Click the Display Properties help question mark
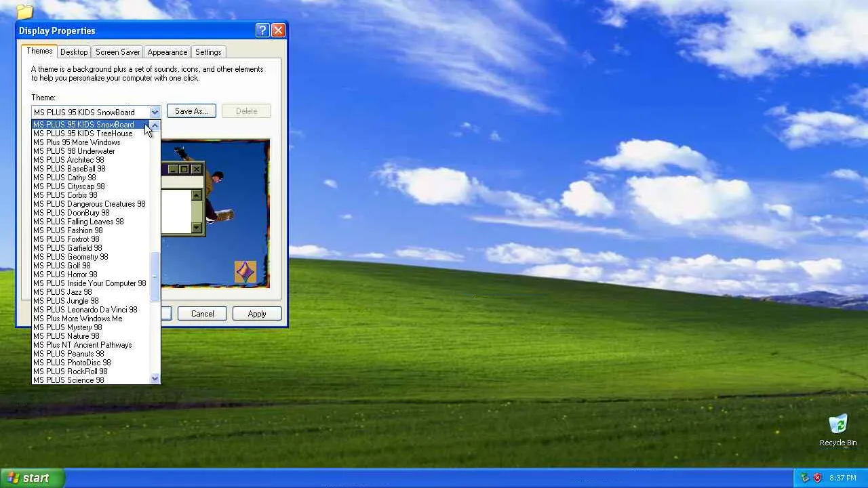This screenshot has height=488, width=868. coord(262,30)
